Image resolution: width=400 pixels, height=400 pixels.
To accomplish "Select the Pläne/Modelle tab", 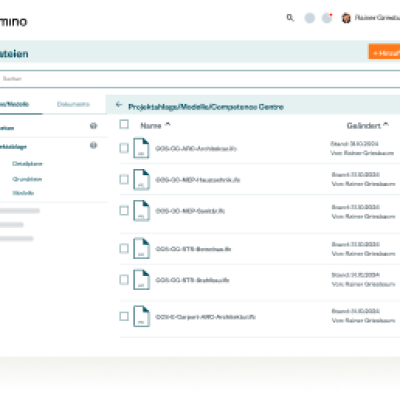I will (x=14, y=104).
